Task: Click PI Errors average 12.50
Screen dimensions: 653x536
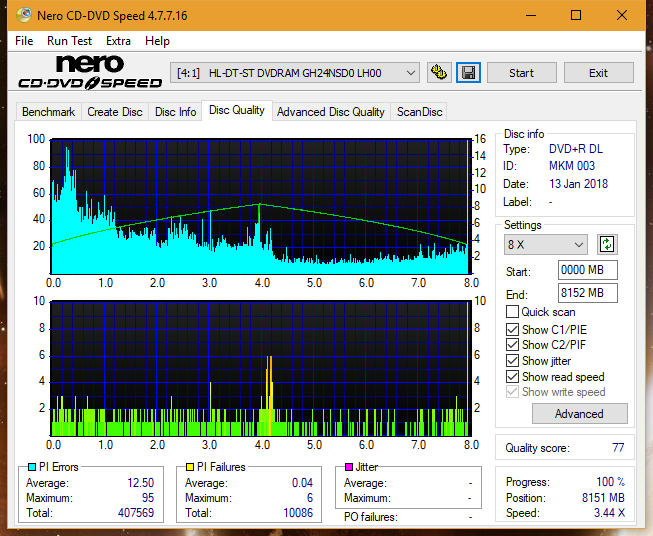Action: tap(141, 482)
